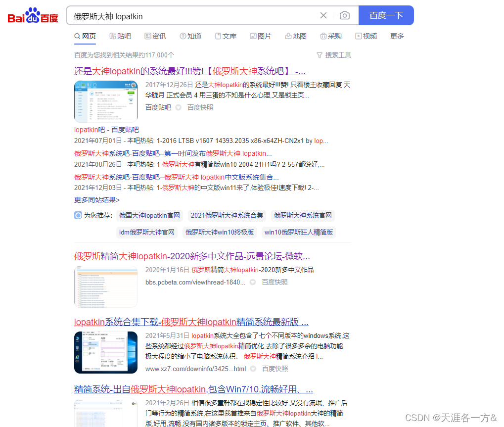Click www.xz7.com/downinfo URL link
The width and height of the screenshot is (504, 427).
pos(195,369)
